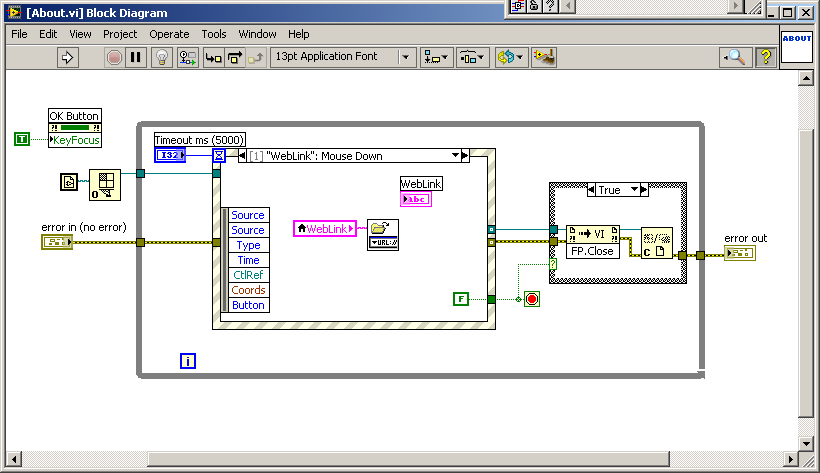
Task: Click horizontal scrollbar left arrow
Action: click(14, 459)
